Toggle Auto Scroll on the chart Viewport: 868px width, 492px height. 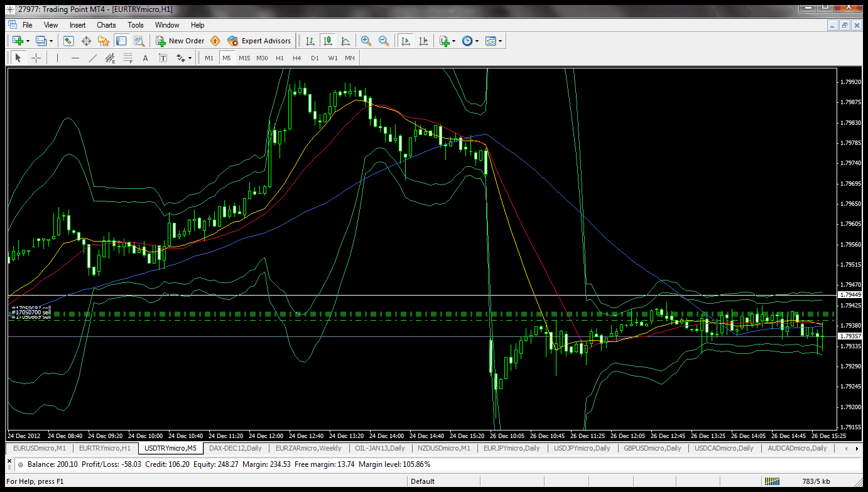406,41
